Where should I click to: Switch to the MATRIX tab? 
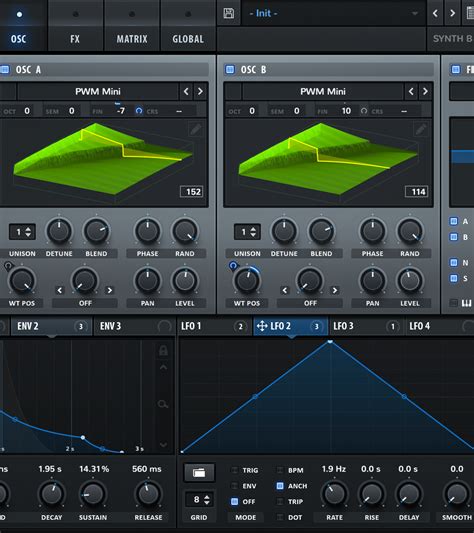point(132,39)
